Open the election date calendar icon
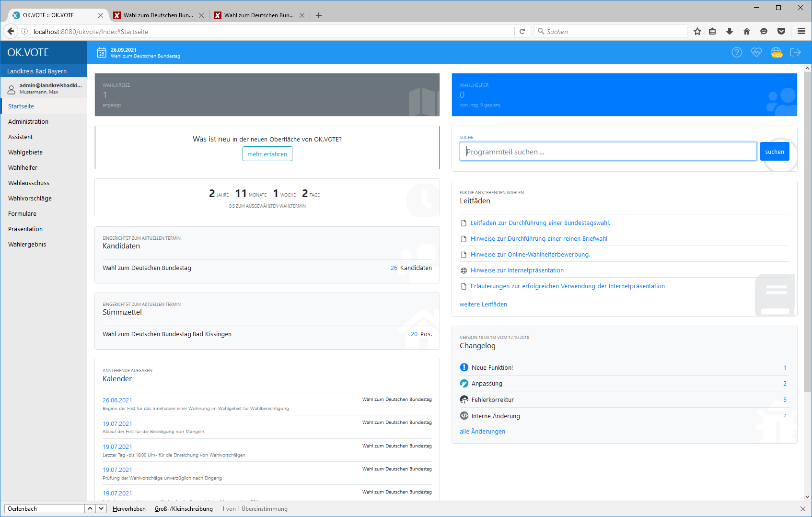The image size is (812, 517). 102,53
